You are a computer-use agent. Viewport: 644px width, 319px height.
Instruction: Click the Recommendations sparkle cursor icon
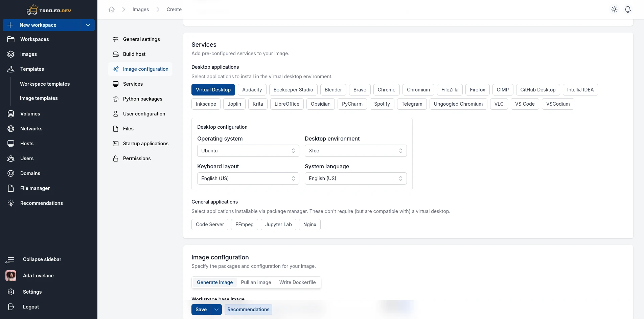pos(11,203)
